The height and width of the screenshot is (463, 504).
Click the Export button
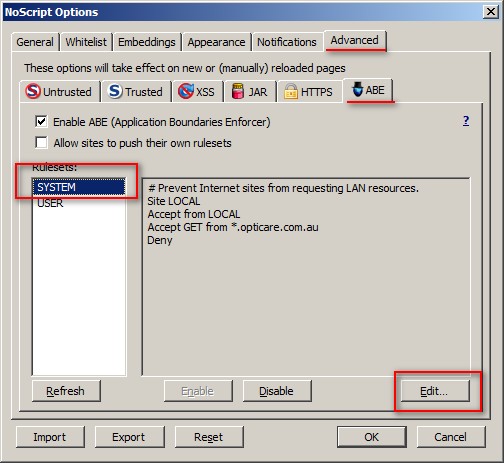129,437
